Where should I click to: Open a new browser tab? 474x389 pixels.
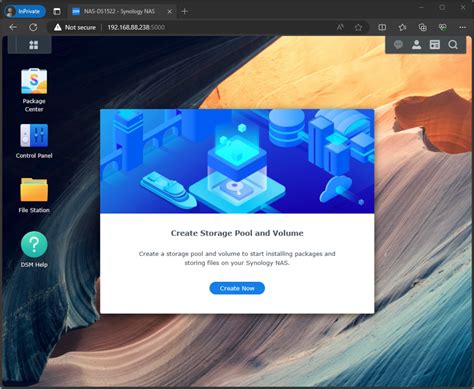pos(184,11)
